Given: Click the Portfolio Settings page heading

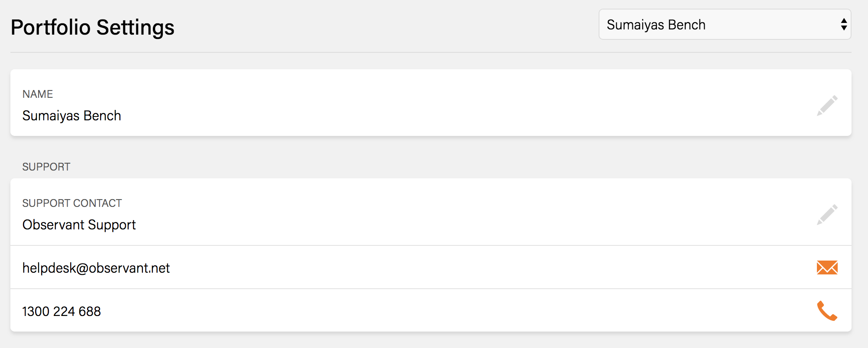Looking at the screenshot, I should pos(92,27).
